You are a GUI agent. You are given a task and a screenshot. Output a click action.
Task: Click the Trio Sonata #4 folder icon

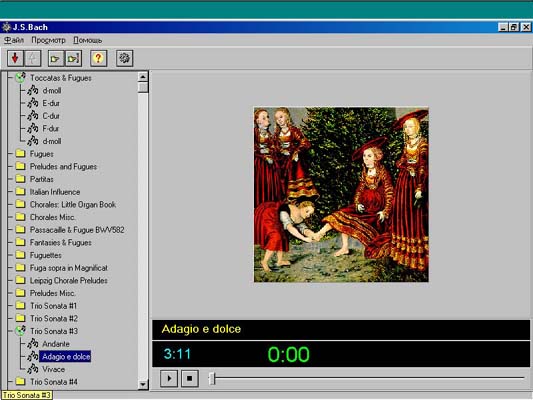click(20, 382)
